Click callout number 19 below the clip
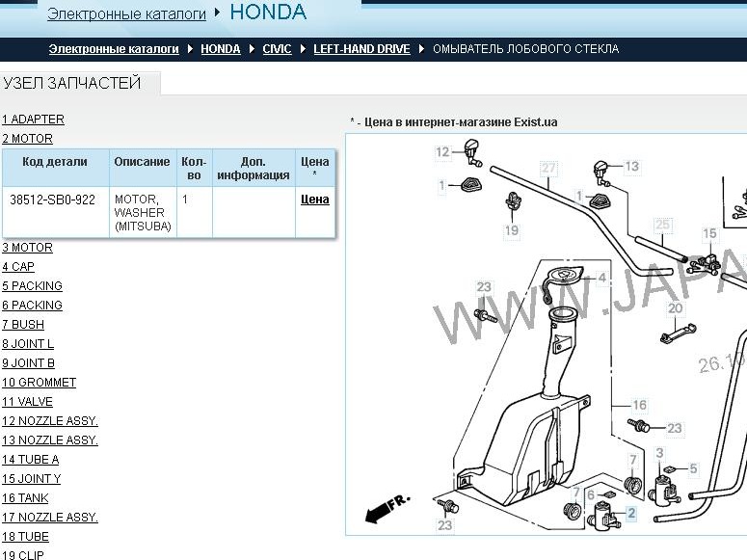This screenshot has height=560, width=747. (512, 230)
